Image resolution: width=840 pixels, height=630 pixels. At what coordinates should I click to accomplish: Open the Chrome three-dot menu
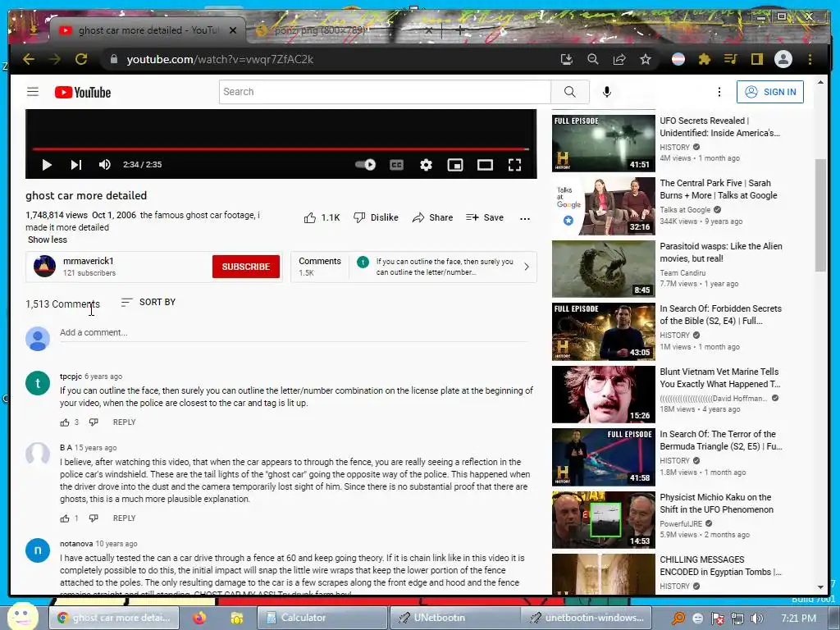[x=810, y=59]
